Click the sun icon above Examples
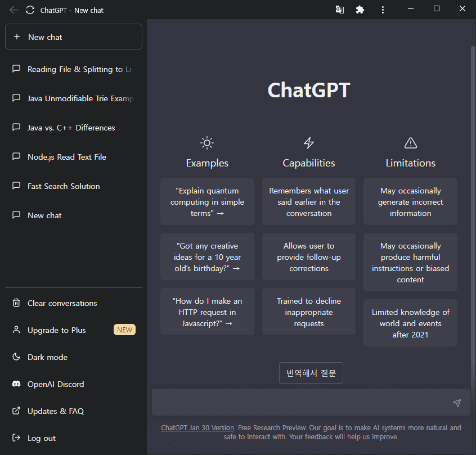 [207, 143]
